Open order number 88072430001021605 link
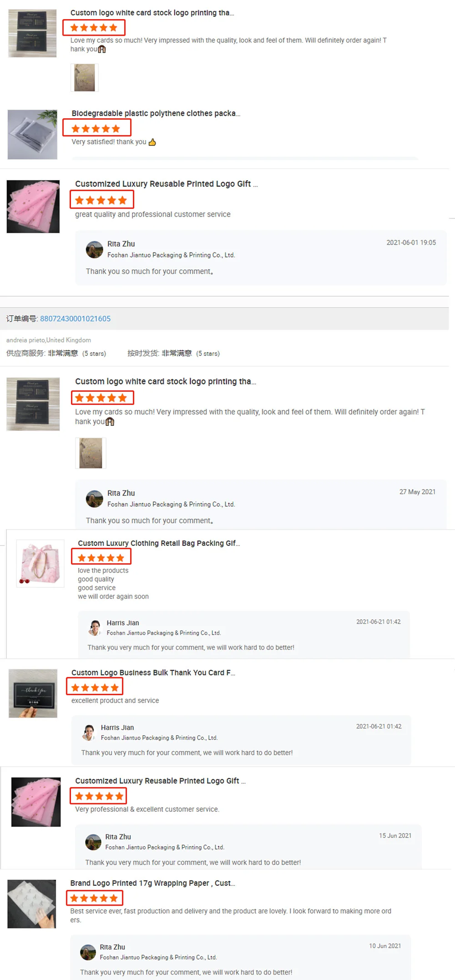This screenshot has width=455, height=980. (x=75, y=318)
